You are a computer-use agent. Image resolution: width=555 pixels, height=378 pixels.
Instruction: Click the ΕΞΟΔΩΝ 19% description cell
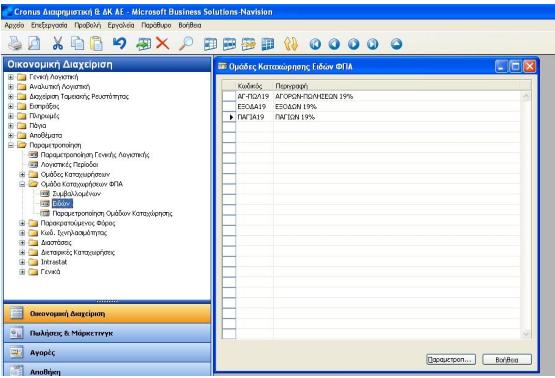(x=397, y=107)
